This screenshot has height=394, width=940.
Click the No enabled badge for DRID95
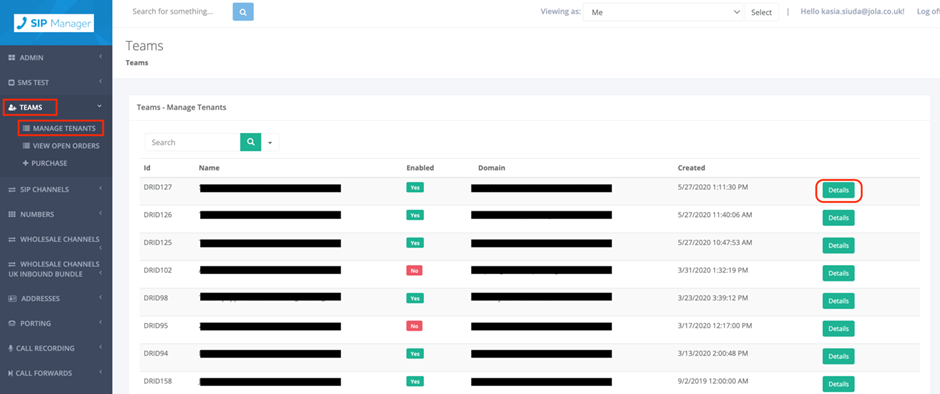click(x=414, y=326)
